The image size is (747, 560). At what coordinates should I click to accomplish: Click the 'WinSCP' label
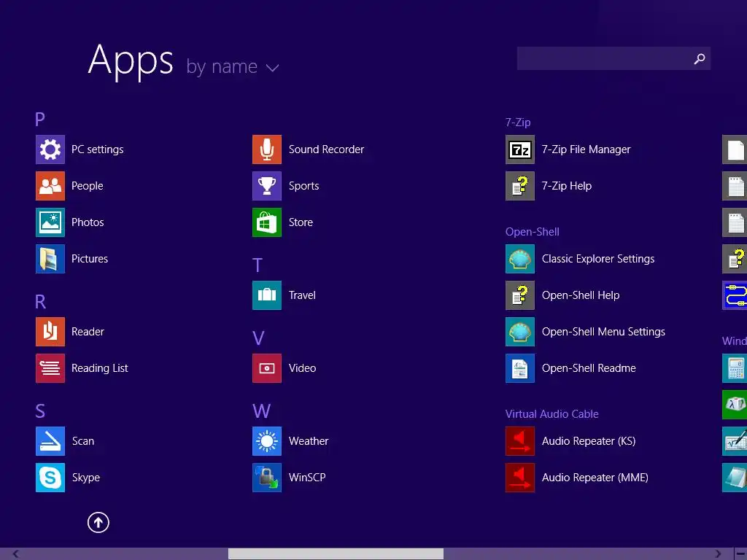pos(307,478)
